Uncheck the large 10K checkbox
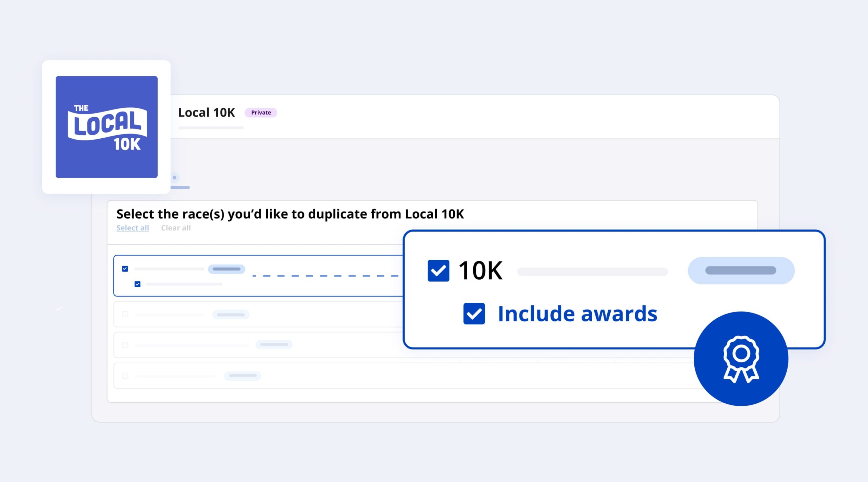Screen dimensions: 868x482 (438, 270)
